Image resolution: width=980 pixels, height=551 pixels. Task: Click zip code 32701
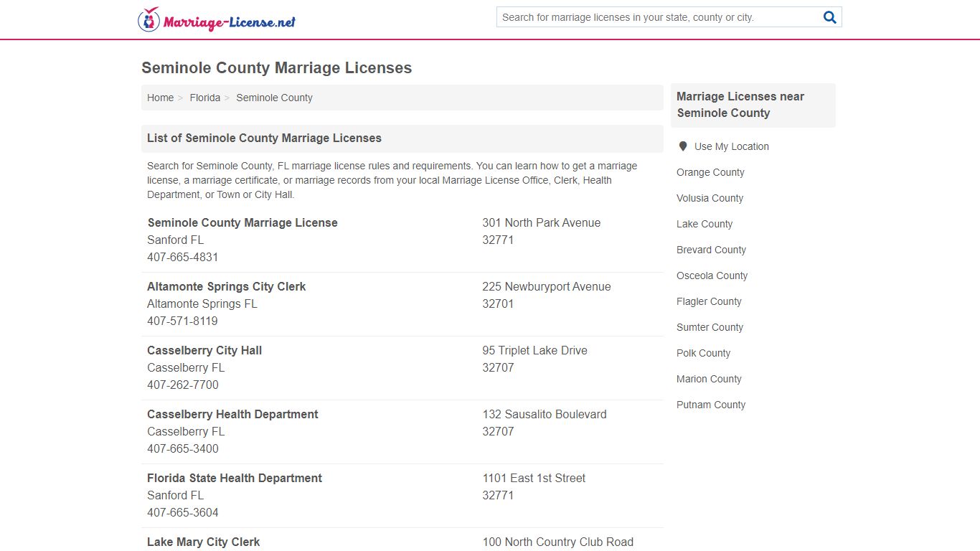click(498, 303)
